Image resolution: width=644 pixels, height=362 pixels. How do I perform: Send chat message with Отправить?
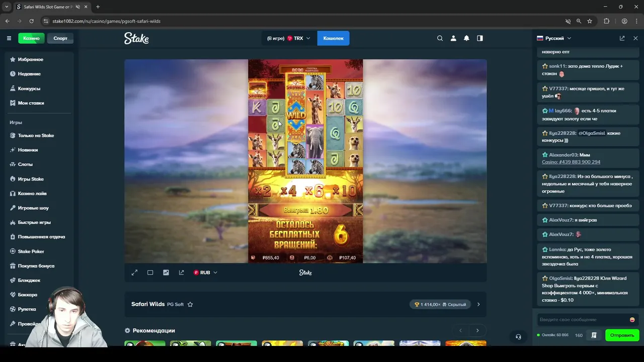(622, 335)
